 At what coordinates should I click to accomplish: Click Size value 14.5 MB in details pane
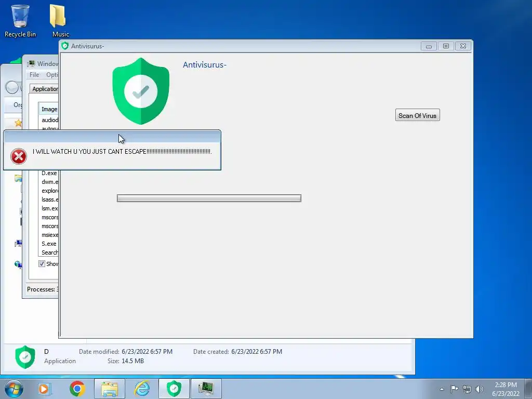click(x=132, y=361)
